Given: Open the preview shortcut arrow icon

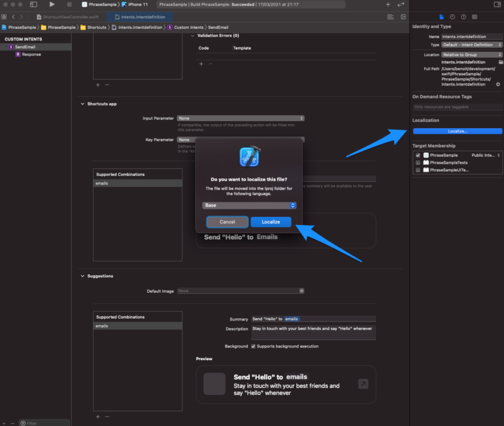Looking at the screenshot, I should click(x=363, y=384).
